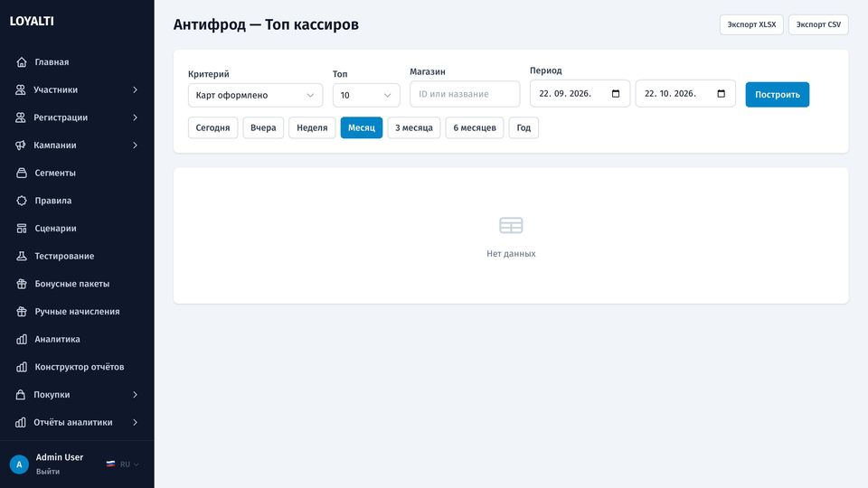Open Правила menu item

tap(77, 201)
